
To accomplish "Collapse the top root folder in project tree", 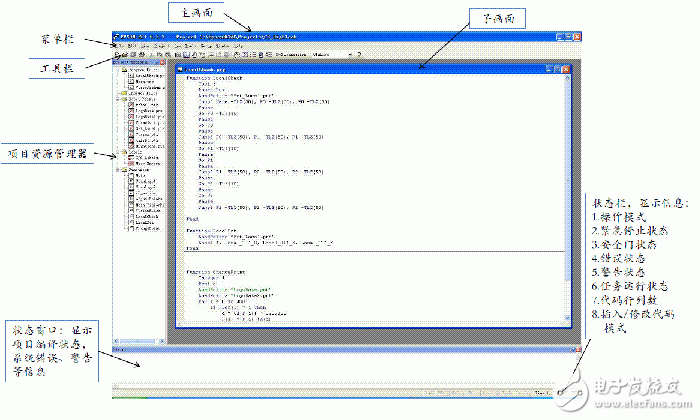I will tap(119, 71).
